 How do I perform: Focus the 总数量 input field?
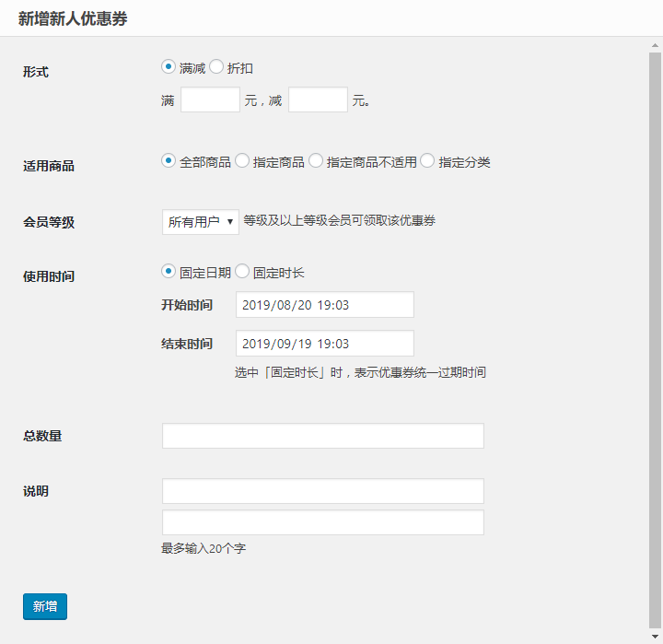coord(322,436)
